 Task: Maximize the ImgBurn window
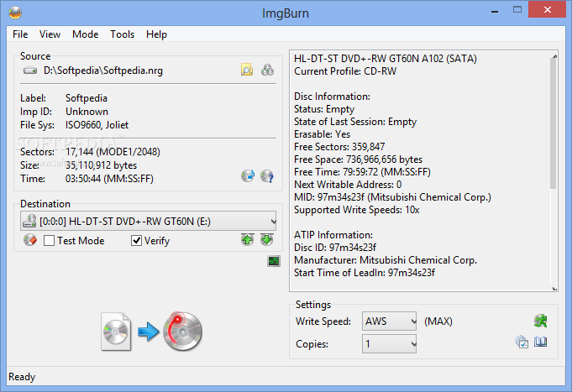517,10
